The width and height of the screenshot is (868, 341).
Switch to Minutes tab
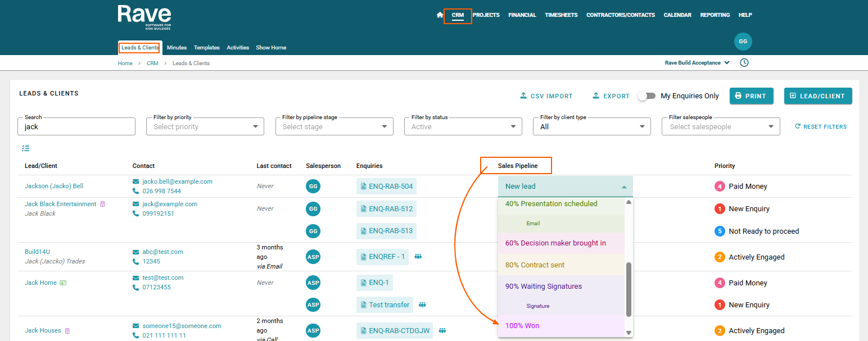click(x=177, y=48)
